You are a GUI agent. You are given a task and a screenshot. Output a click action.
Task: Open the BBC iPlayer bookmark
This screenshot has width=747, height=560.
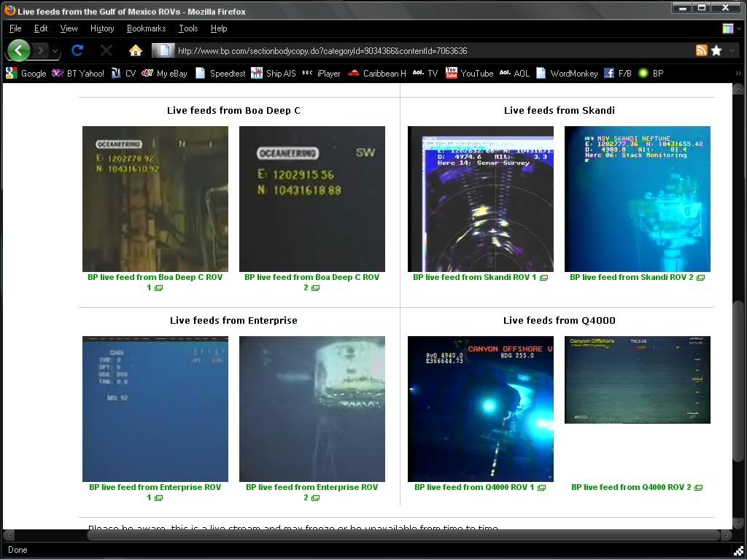click(322, 74)
